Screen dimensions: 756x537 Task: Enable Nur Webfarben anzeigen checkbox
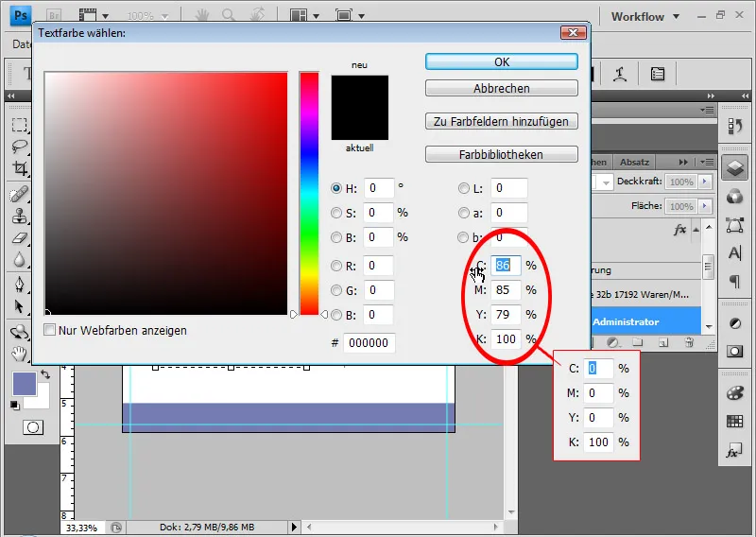click(x=49, y=330)
